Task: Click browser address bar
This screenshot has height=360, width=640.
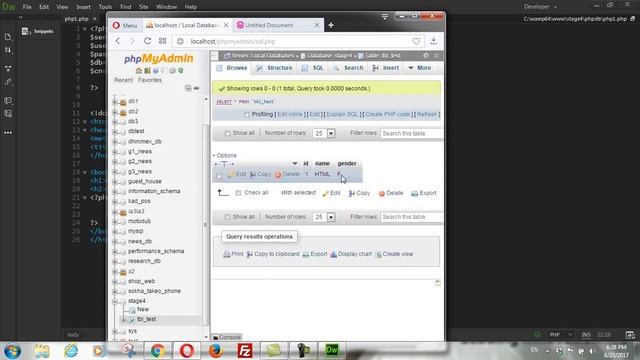Action: 299,41
